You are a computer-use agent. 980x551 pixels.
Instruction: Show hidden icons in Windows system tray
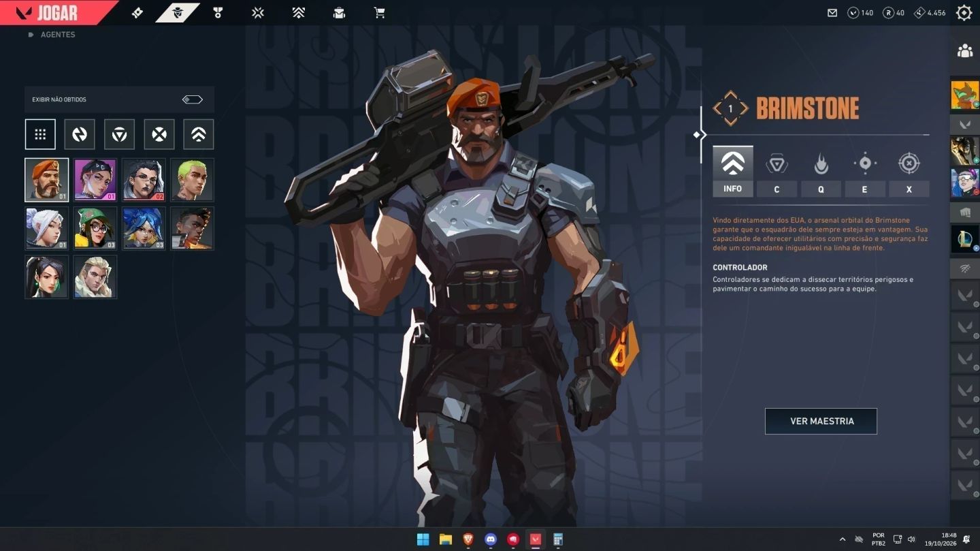pos(843,539)
